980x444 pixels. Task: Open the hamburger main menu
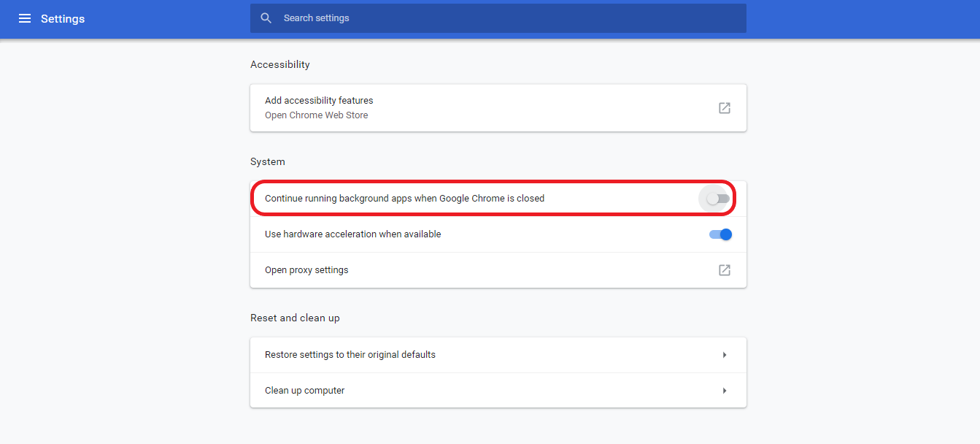tap(25, 18)
